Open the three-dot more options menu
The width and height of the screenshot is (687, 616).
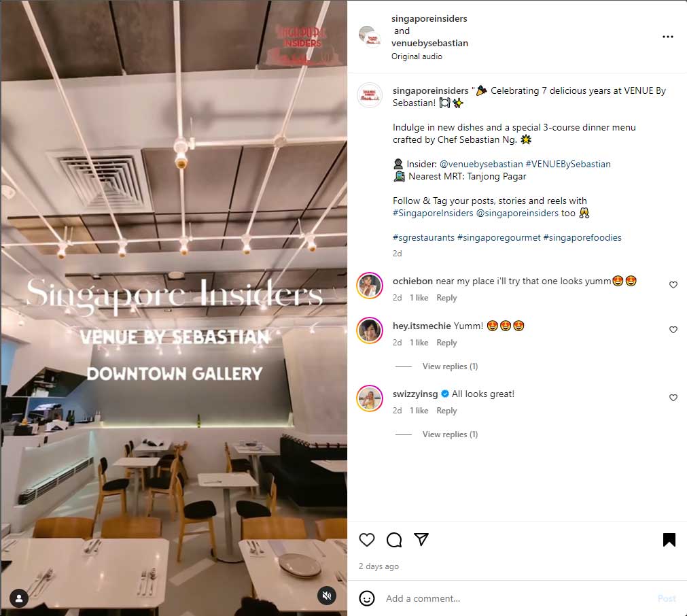coord(668,37)
